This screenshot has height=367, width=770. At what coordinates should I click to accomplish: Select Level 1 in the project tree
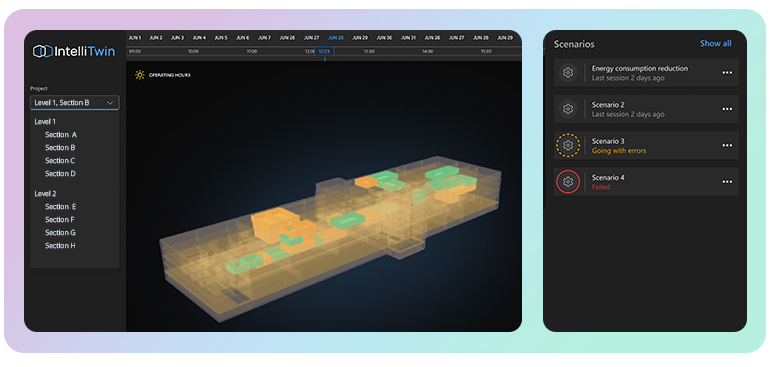pyautogui.click(x=45, y=121)
